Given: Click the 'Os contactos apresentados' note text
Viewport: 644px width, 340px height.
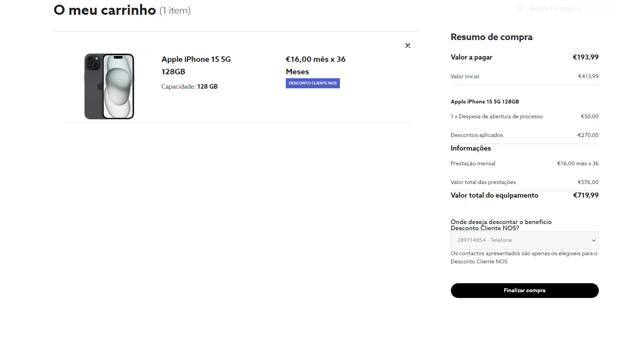Looking at the screenshot, I should click(x=524, y=258).
